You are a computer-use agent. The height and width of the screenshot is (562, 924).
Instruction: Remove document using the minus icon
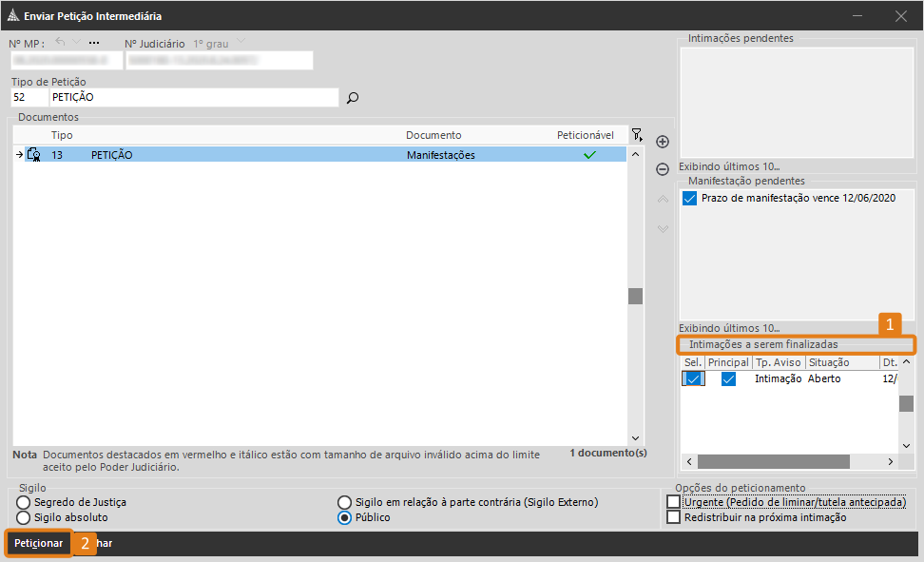click(663, 169)
